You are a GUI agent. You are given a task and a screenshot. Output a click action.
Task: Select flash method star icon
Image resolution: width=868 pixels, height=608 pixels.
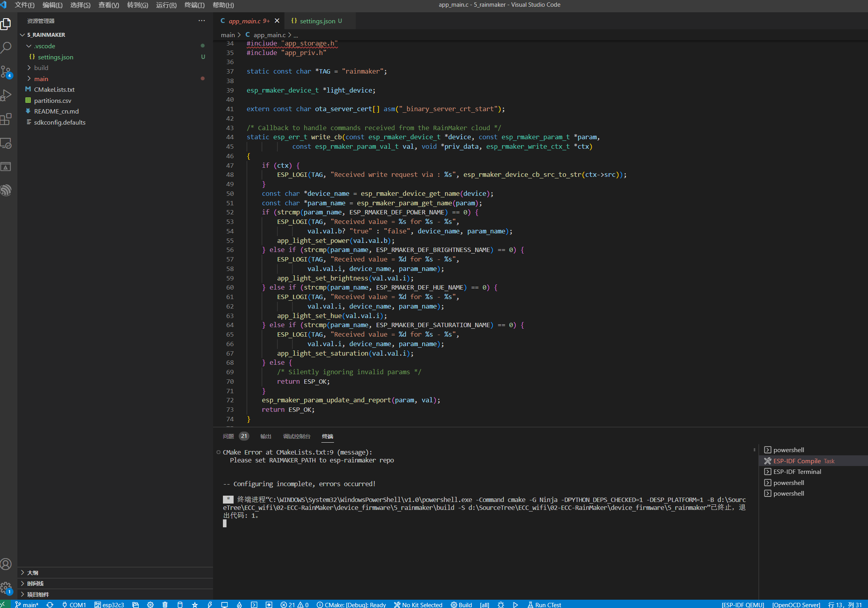[x=195, y=604]
